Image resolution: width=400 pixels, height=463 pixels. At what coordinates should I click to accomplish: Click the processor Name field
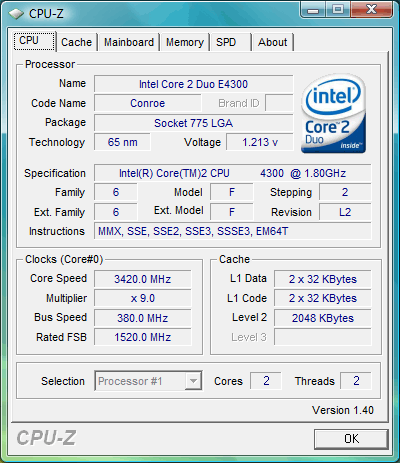pos(194,84)
